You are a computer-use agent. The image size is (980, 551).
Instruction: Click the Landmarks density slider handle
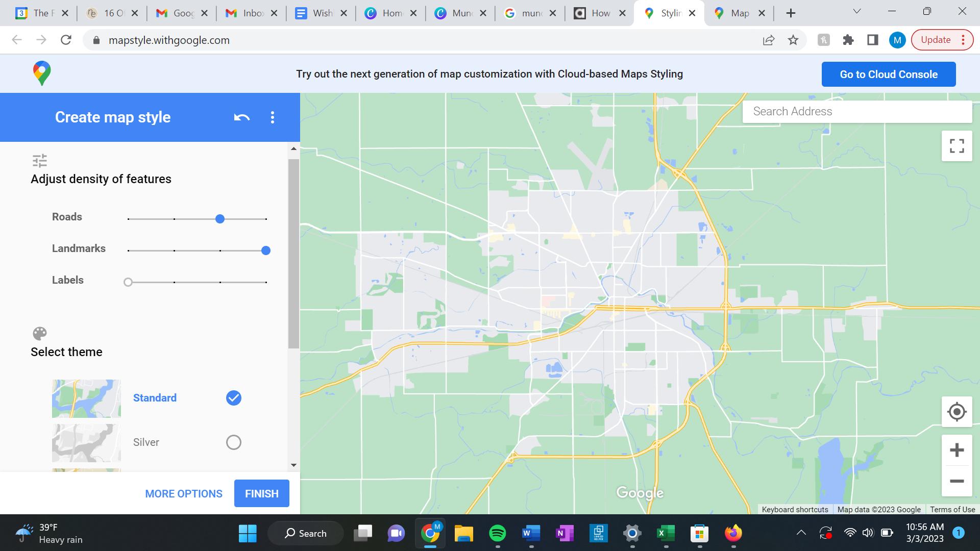click(x=265, y=251)
